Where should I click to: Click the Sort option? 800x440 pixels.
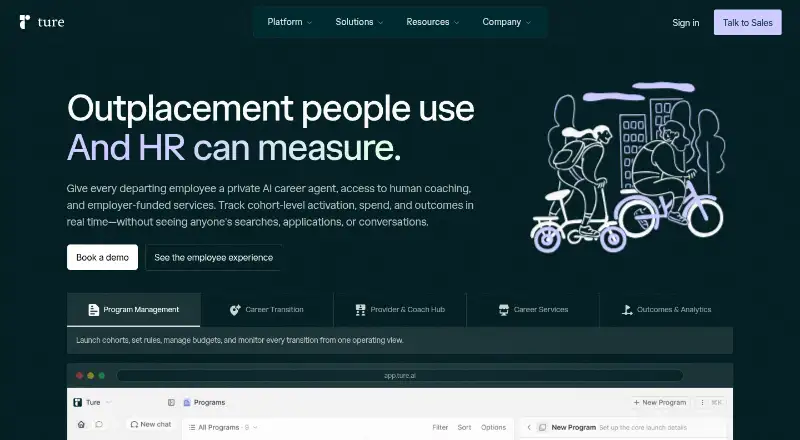coord(464,427)
